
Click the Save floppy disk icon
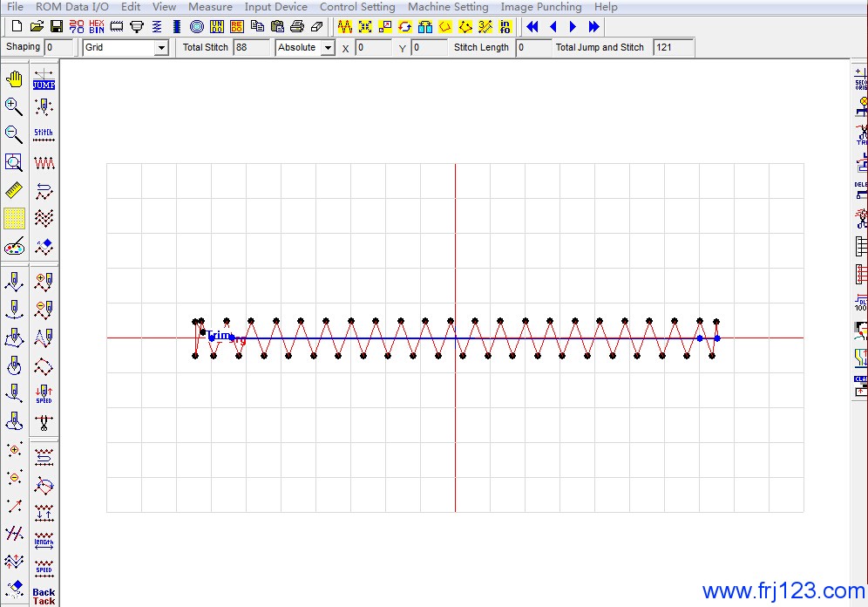click(x=56, y=27)
